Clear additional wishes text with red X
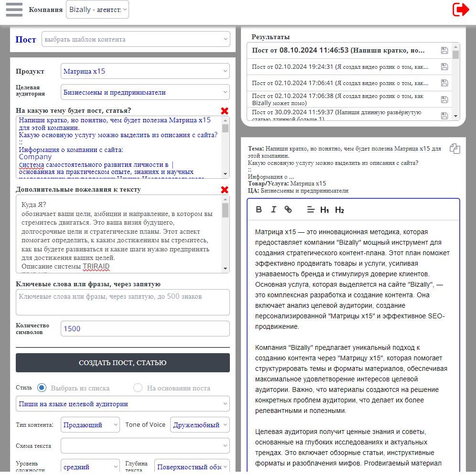This screenshot has width=476, height=476. (x=225, y=190)
